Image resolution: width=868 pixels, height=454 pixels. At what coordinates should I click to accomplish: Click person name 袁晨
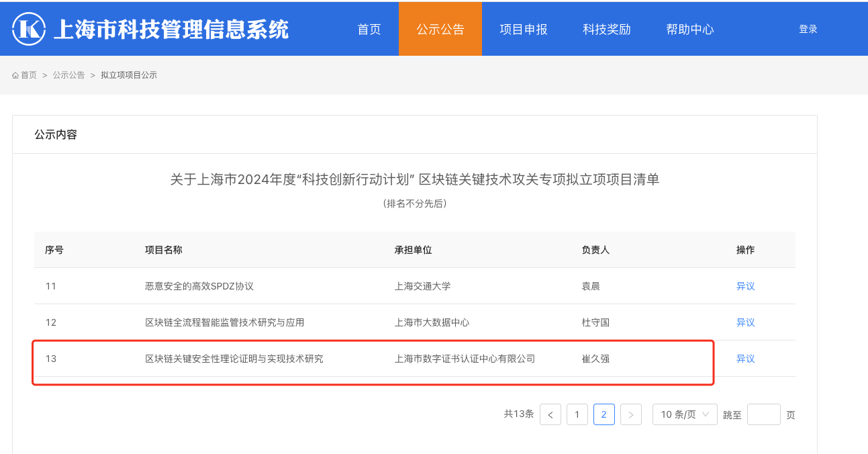pyautogui.click(x=591, y=286)
